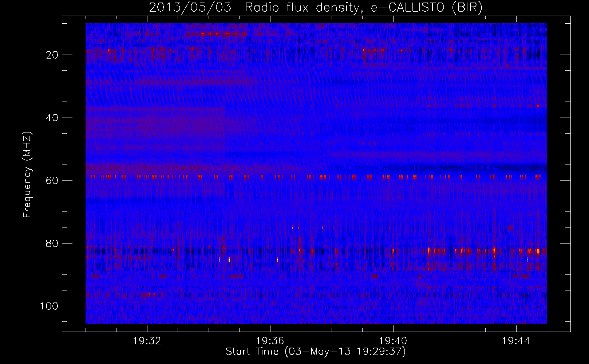Viewport: 589px width, 364px height.
Task: Click the 19:40 time tick label
Action: (x=393, y=341)
